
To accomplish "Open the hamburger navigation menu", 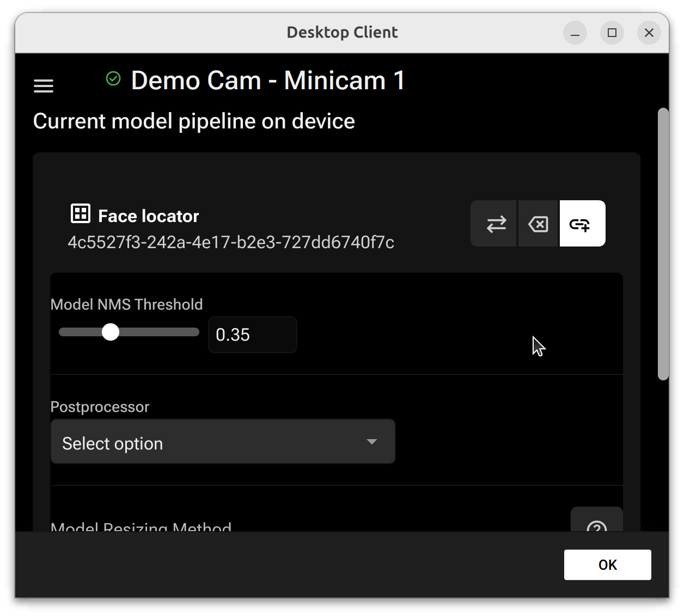I will coord(44,86).
